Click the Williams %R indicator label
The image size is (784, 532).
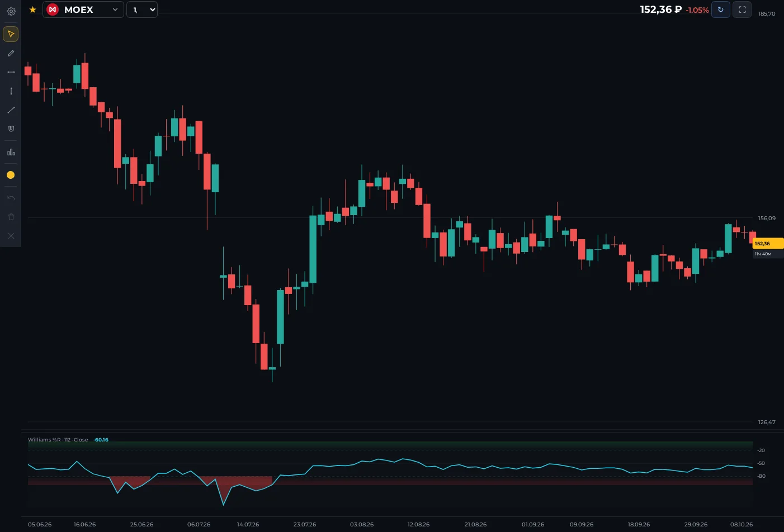(58, 440)
